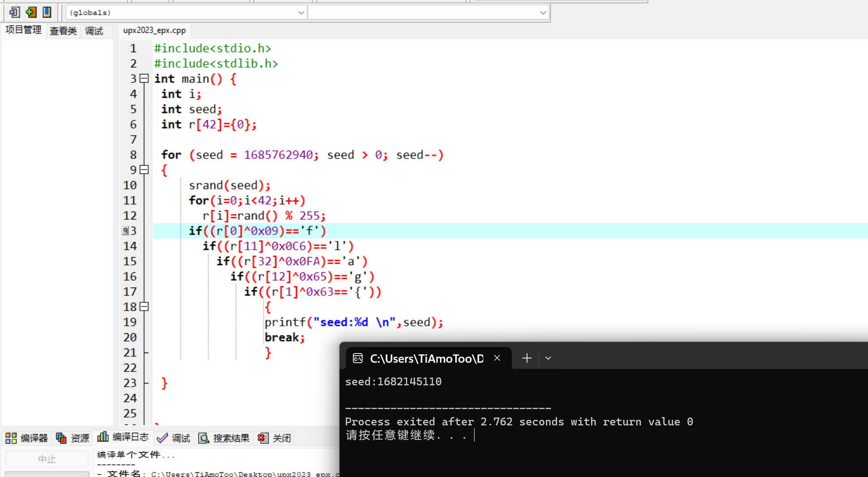Click the terminal tab console icon

pos(358,358)
